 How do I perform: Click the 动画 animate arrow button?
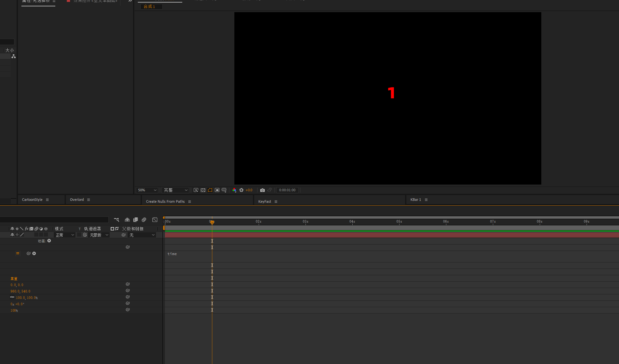tap(49, 241)
